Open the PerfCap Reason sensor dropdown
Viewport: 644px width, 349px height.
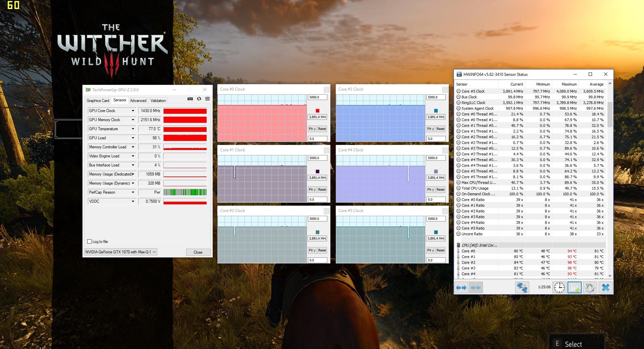133,192
